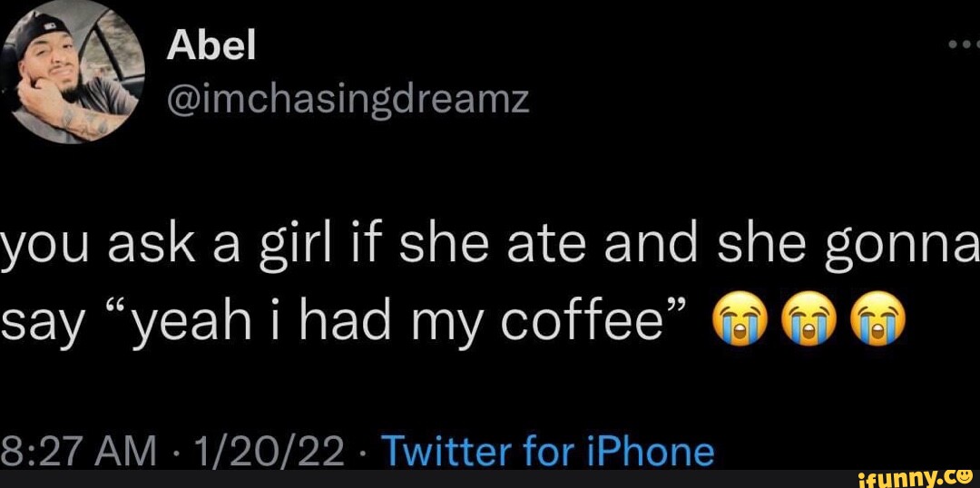This screenshot has width=980, height=488.
Task: Click the Twitter for iPhone source link
Action: [546, 453]
